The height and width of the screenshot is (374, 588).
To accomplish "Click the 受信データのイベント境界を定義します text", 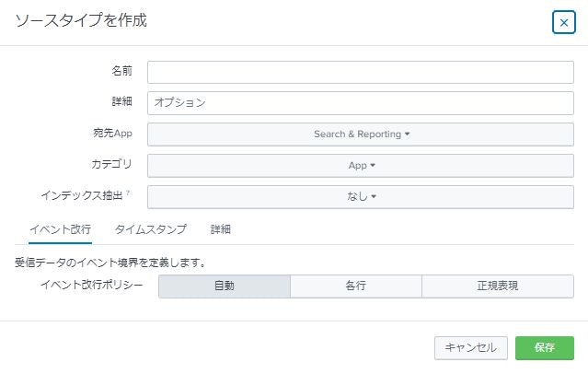I will click(110, 263).
